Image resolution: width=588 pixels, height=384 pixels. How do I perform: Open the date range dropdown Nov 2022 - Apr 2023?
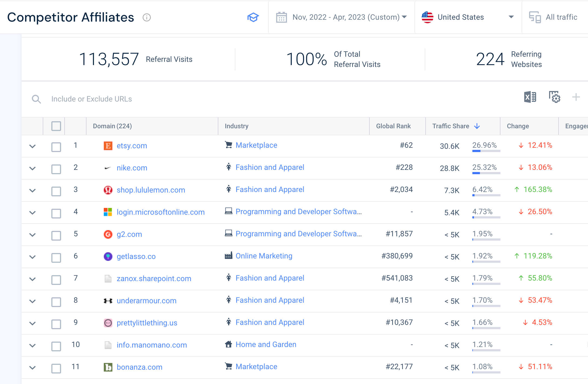(342, 17)
